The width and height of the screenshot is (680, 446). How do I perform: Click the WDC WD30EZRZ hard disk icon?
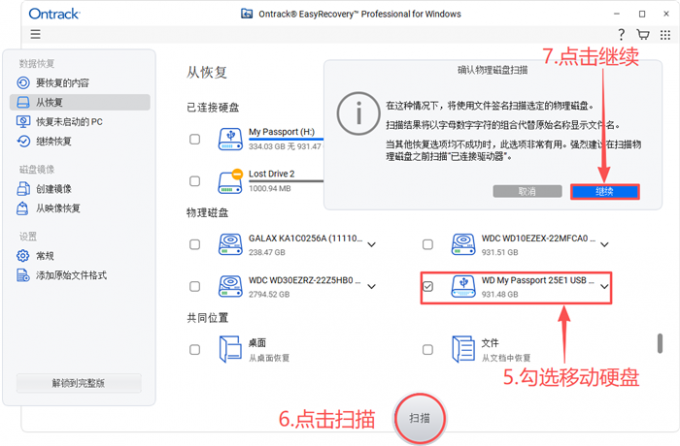point(230,286)
